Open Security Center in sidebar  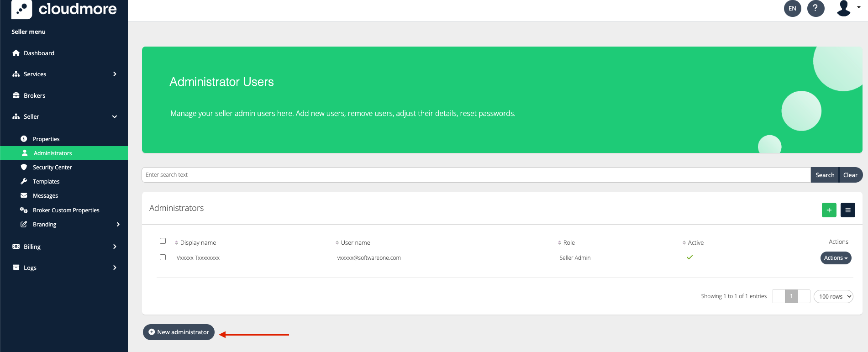coord(52,168)
